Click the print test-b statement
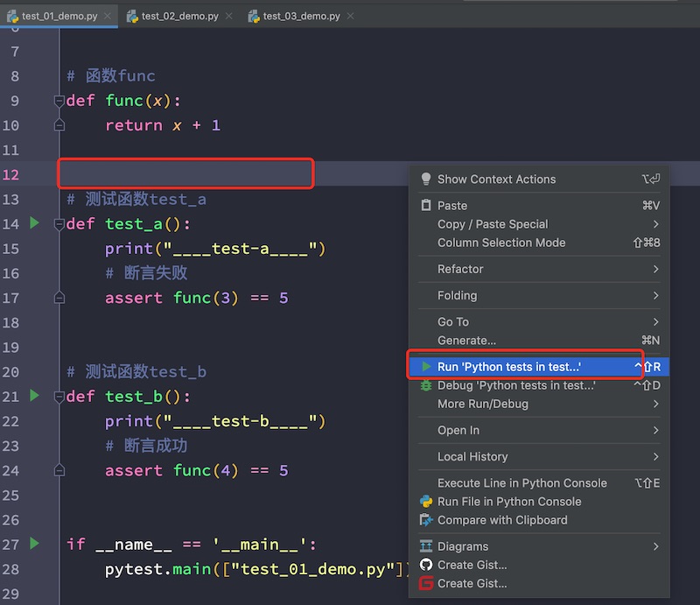The width and height of the screenshot is (700, 605). [215, 421]
